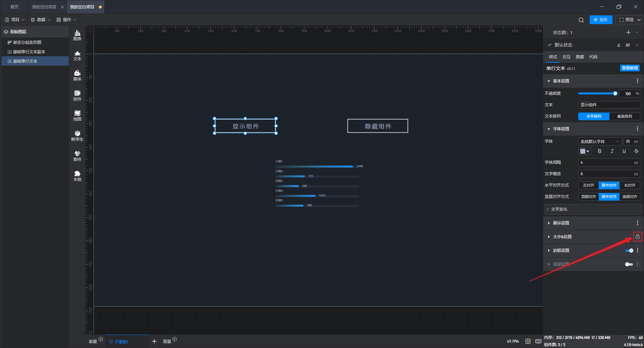Viewport: 644px width, 348px height.
Task: Switch to the 代码 tab
Action: click(x=593, y=57)
